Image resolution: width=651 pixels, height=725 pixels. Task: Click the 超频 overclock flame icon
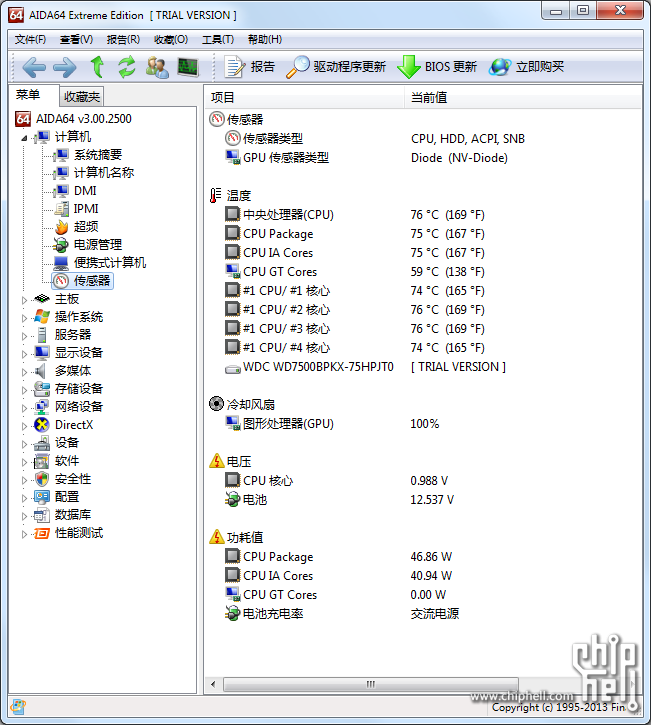click(x=61, y=227)
